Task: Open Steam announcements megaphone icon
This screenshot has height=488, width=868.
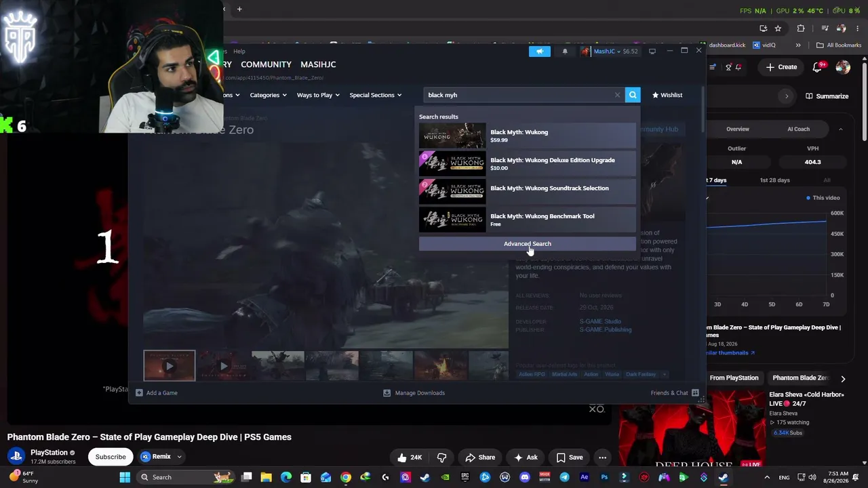Action: point(540,52)
